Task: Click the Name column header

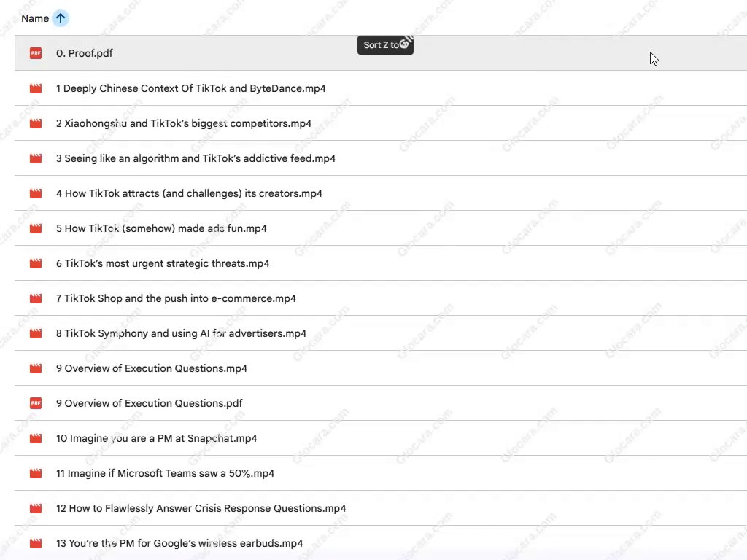Action: (35, 18)
